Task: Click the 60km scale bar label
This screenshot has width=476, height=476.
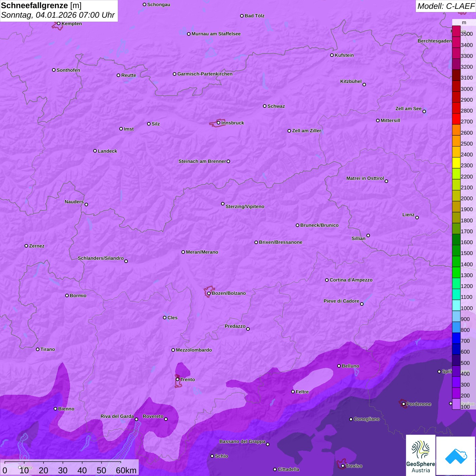Action: point(126,470)
